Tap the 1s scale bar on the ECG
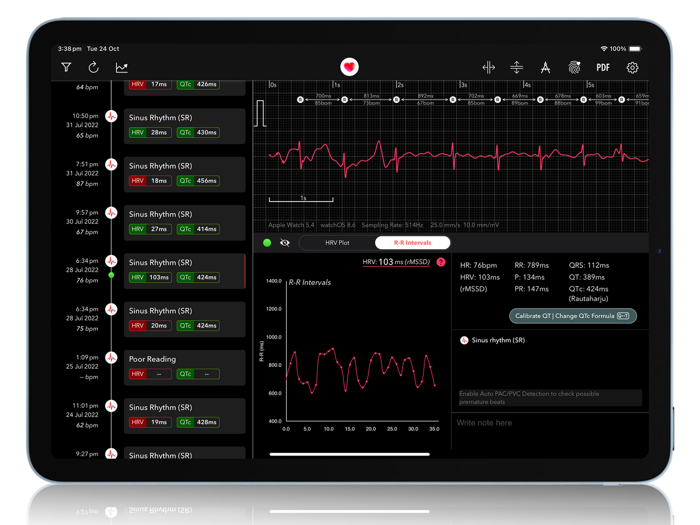 click(x=301, y=199)
